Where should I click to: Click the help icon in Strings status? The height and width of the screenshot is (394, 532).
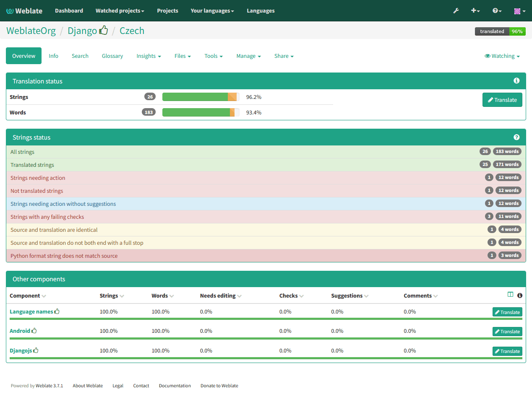pos(516,137)
